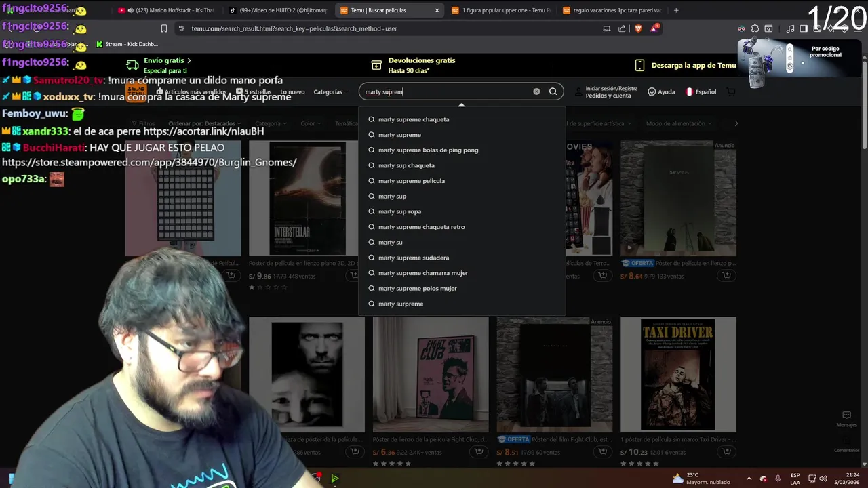The height and width of the screenshot is (488, 868).
Task: Switch to figura popular upper one tab
Action: pos(501,10)
